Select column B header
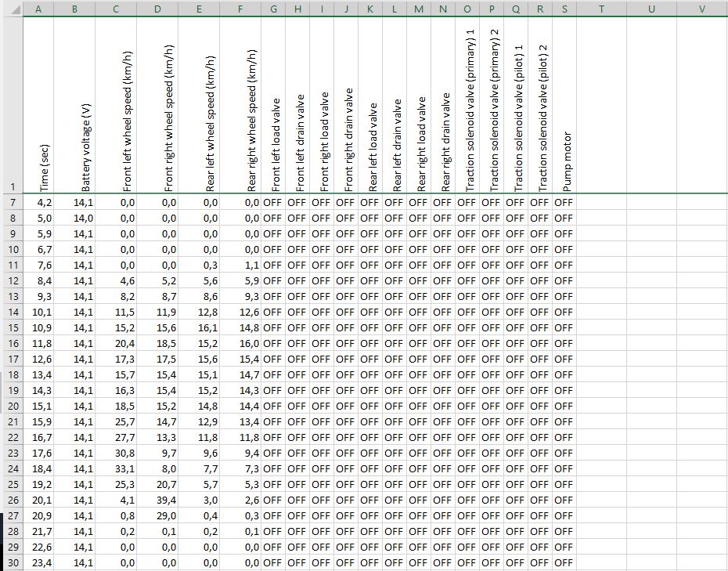 tap(74, 9)
